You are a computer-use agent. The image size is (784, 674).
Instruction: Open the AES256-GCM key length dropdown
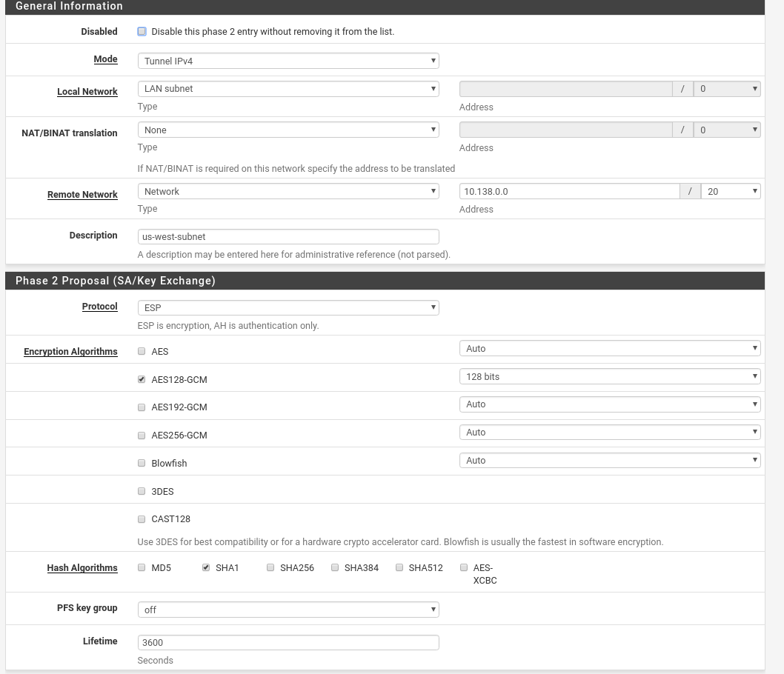(x=610, y=433)
